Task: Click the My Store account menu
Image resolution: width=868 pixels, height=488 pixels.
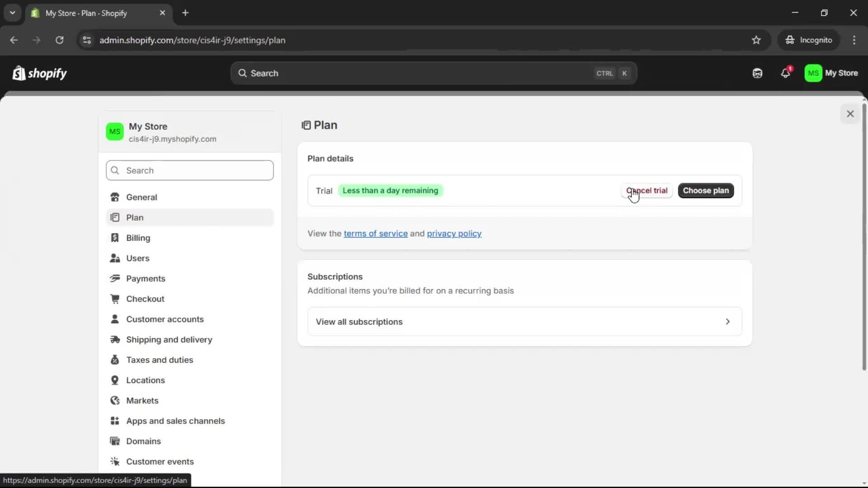Action: (831, 73)
